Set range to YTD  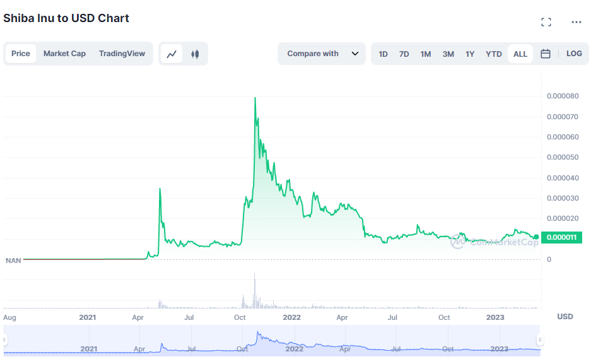pos(493,54)
